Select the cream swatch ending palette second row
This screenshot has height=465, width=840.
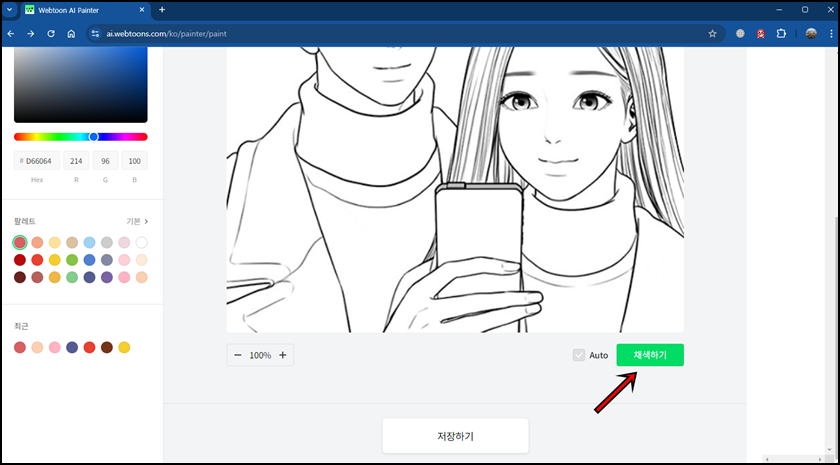pos(141,260)
